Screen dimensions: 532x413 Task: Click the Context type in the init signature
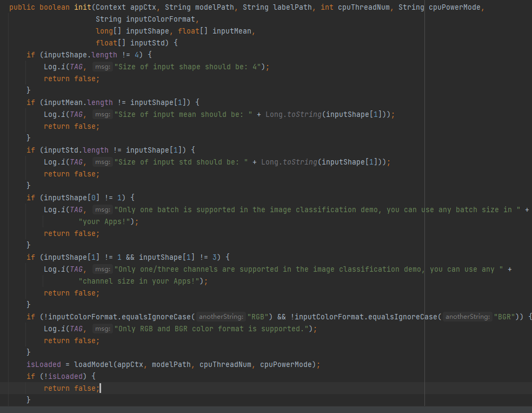click(111, 7)
